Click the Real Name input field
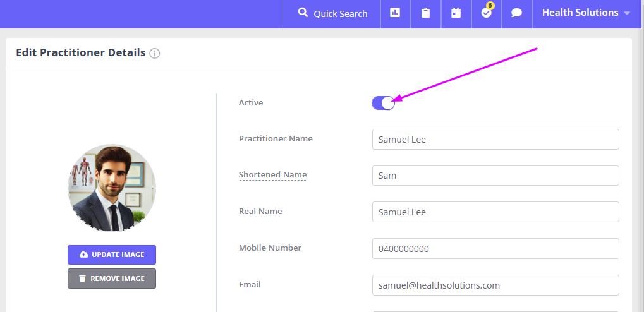The height and width of the screenshot is (312, 644). coord(495,212)
